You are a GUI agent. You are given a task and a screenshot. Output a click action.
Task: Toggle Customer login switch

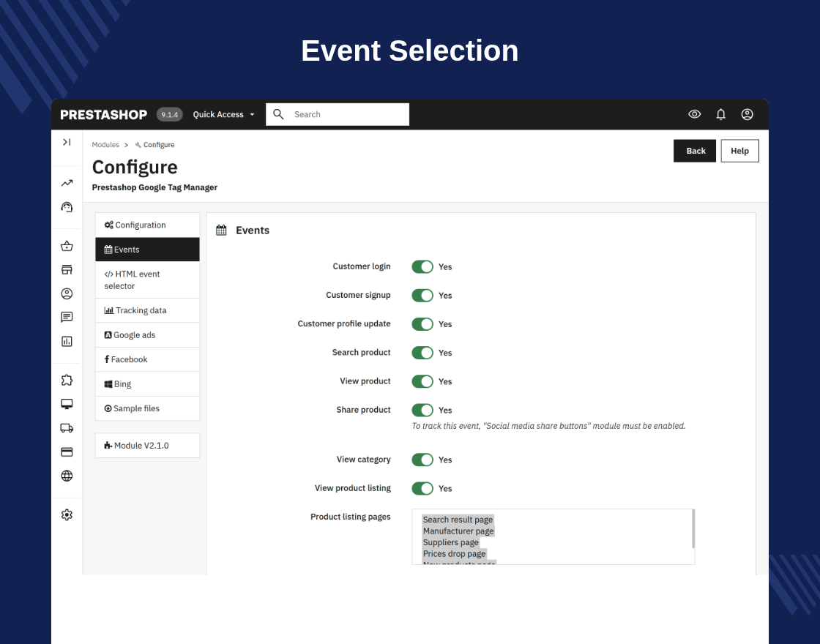click(x=422, y=266)
